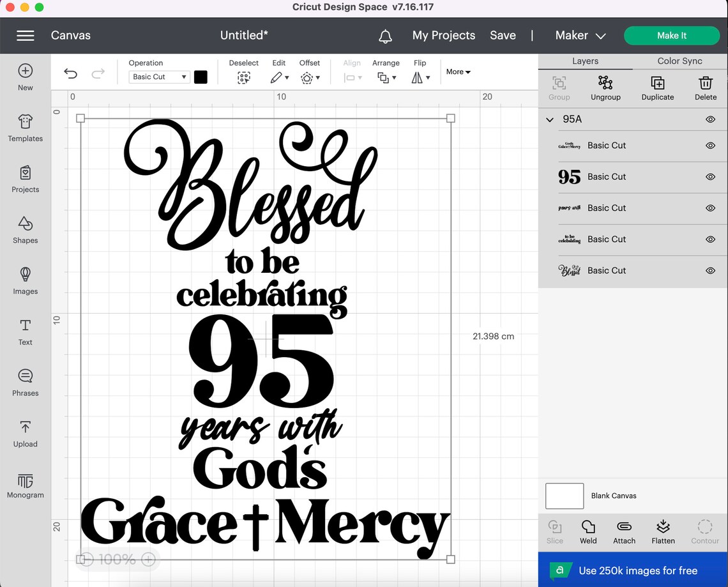Toggle visibility of the Blessed layer

(x=710, y=270)
